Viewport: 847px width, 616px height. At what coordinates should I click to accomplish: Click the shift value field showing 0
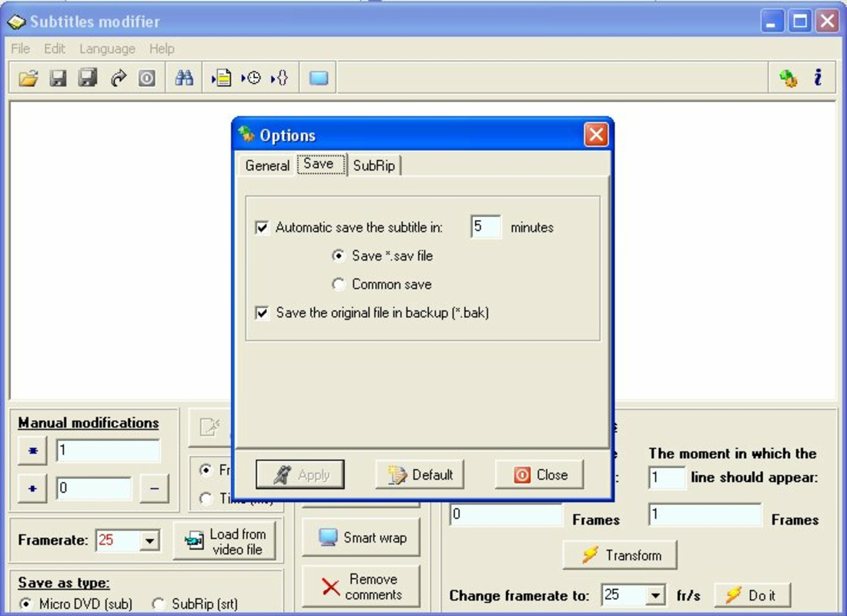click(x=94, y=488)
